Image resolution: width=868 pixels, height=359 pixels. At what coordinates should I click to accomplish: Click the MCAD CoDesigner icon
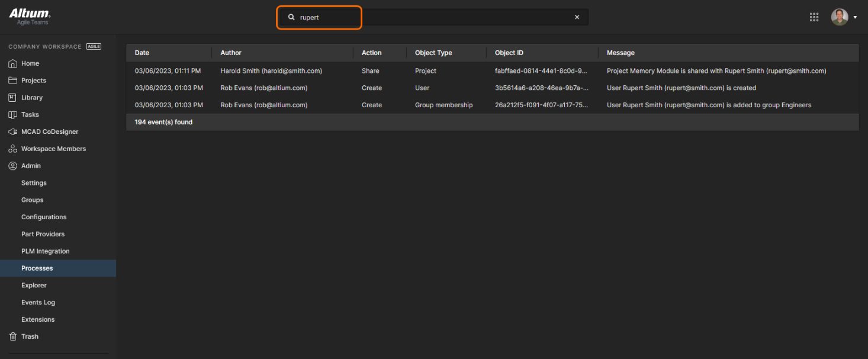pyautogui.click(x=12, y=132)
